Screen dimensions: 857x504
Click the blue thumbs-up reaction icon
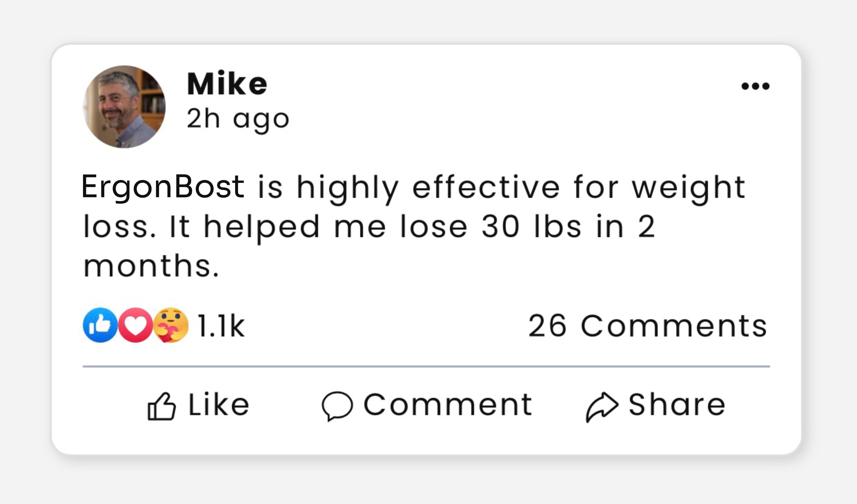100,325
